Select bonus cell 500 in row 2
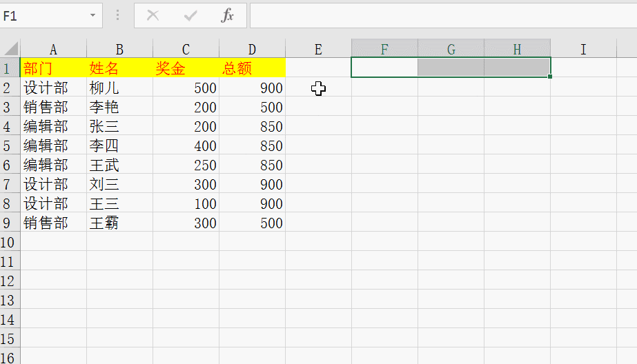The image size is (637, 364). pos(186,87)
